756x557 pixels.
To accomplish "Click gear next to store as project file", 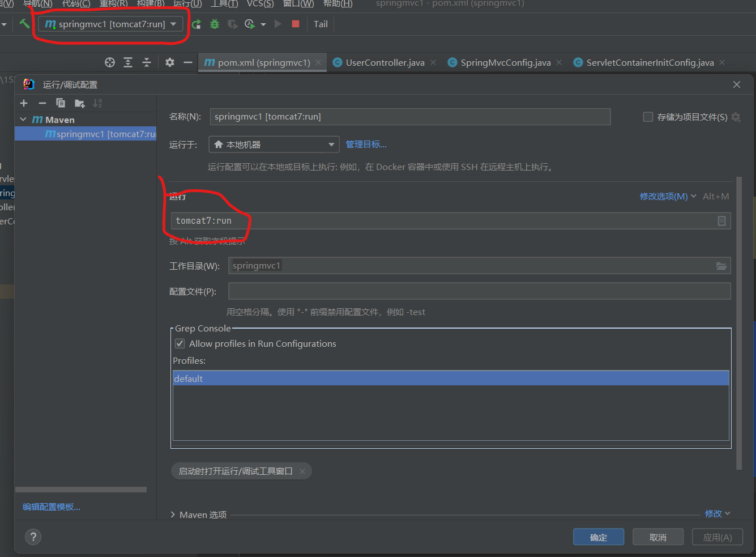I will pyautogui.click(x=736, y=117).
